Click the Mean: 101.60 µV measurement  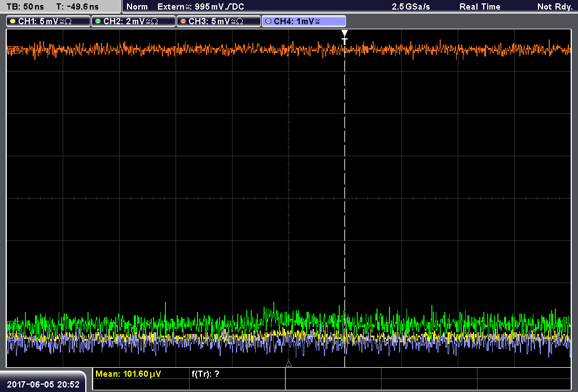[x=128, y=374]
